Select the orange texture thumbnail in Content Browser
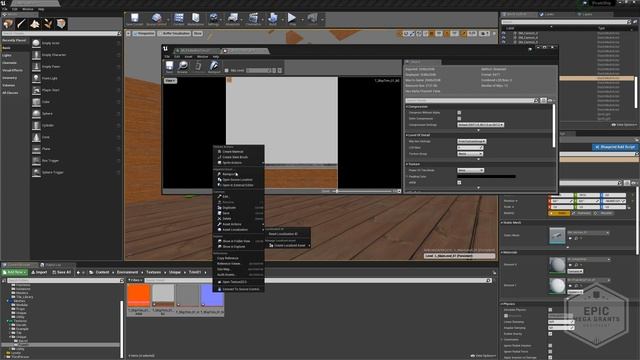The width and height of the screenshot is (640, 360). 139,296
